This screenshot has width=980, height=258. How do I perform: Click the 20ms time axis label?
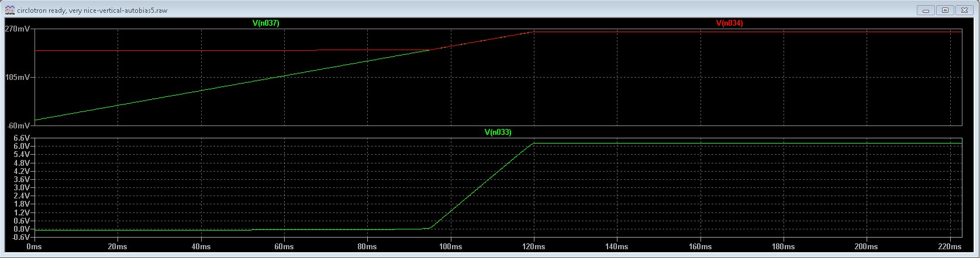tap(118, 246)
